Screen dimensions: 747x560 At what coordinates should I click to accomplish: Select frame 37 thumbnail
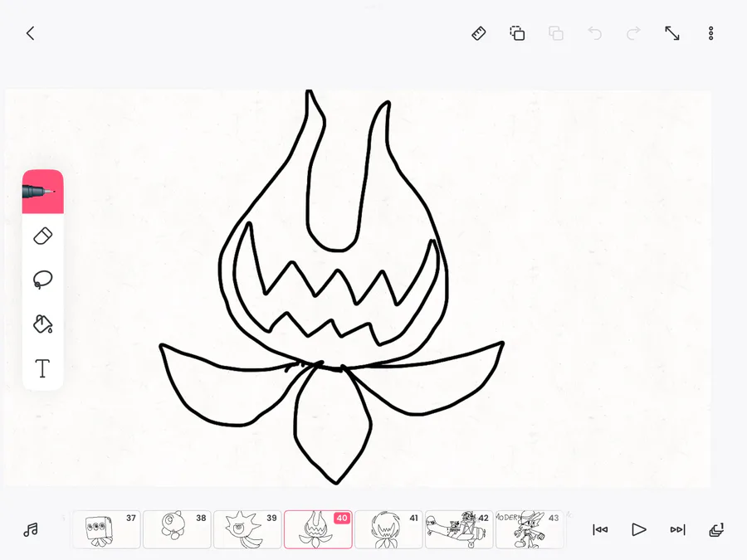(x=106, y=529)
